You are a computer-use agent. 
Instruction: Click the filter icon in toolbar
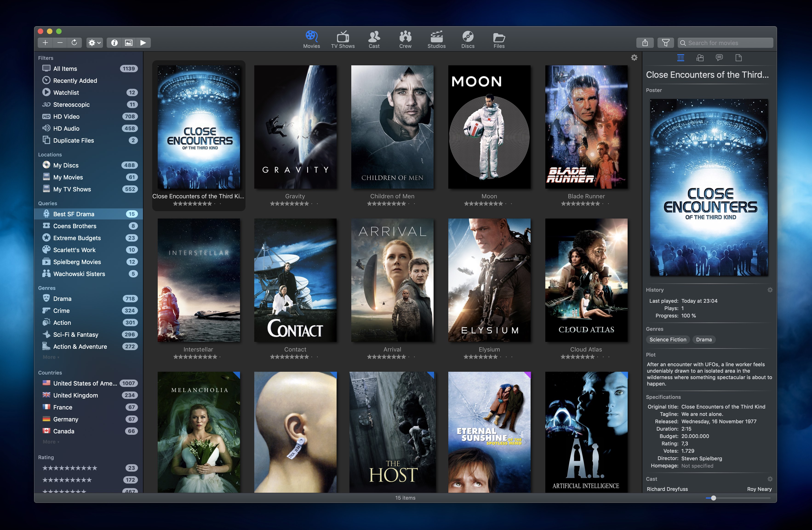pos(665,42)
